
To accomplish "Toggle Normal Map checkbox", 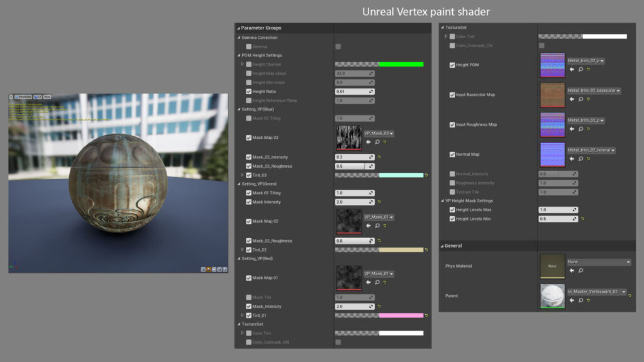I will 452,155.
